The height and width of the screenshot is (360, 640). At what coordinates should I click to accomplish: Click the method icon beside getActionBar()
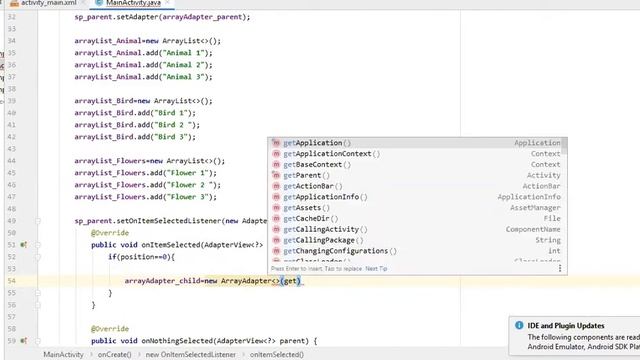[x=276, y=186]
